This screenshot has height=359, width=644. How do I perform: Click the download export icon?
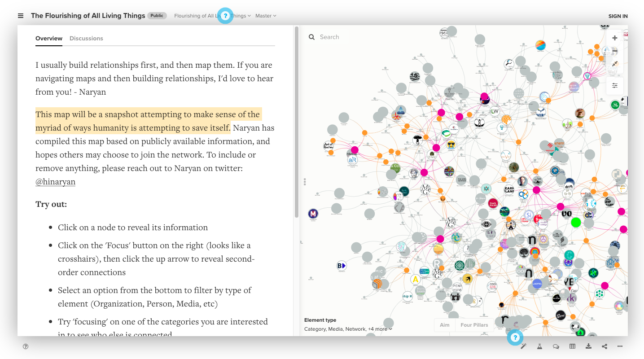[x=588, y=346]
